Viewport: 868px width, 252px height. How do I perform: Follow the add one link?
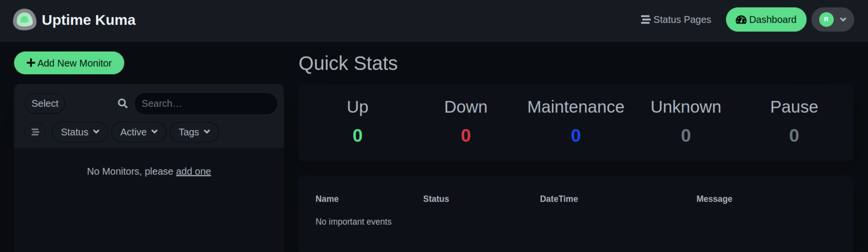tap(193, 171)
